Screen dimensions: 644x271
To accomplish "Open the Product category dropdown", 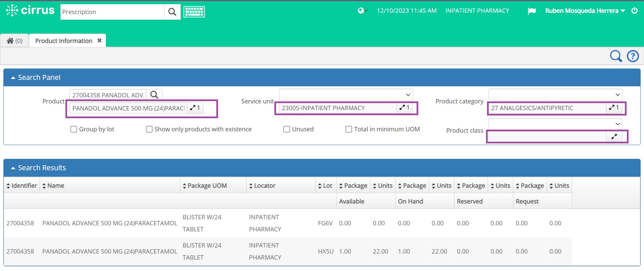I will coord(555,95).
